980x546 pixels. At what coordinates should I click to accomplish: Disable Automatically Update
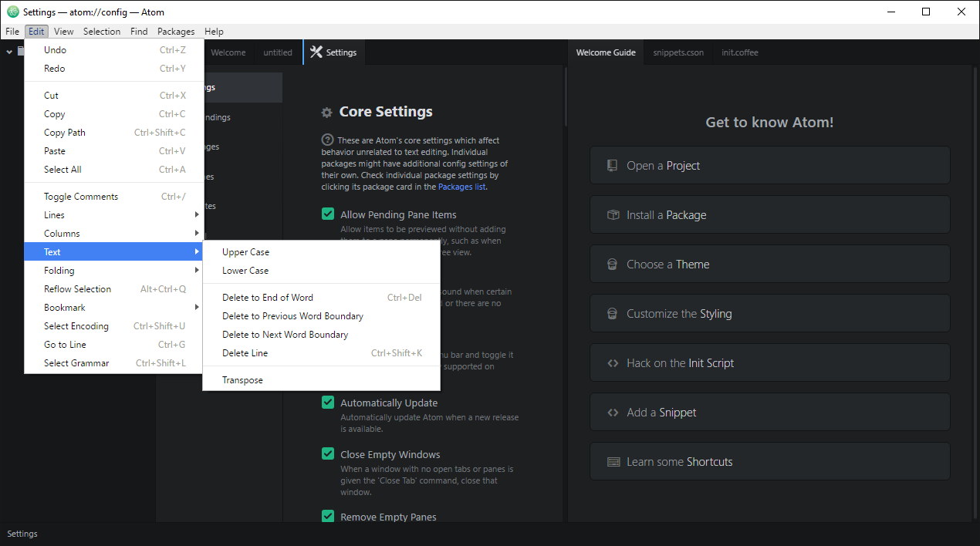(x=328, y=403)
